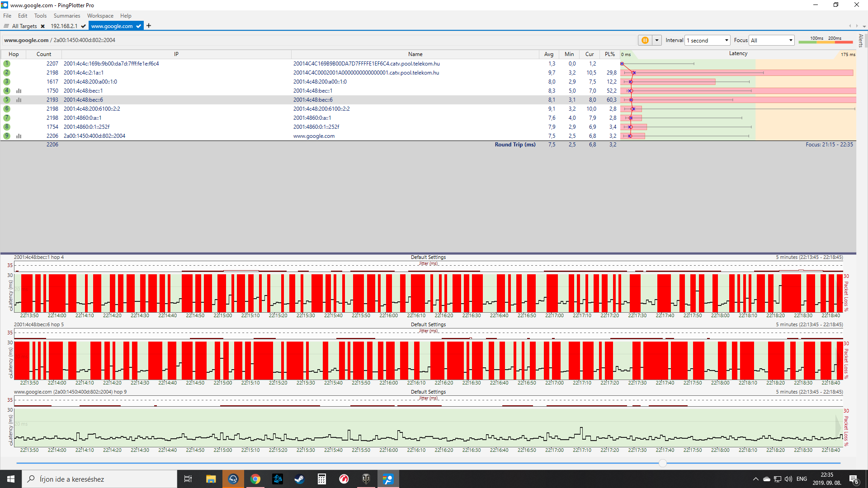The image size is (868, 488).
Task: Open the Focus All dropdown
Action: [x=772, y=40]
